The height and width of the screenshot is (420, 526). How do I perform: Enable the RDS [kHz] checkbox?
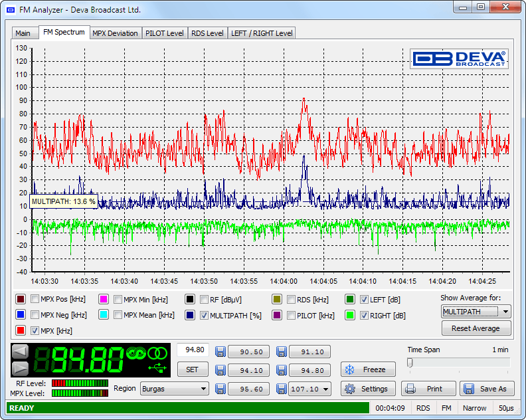point(291,299)
